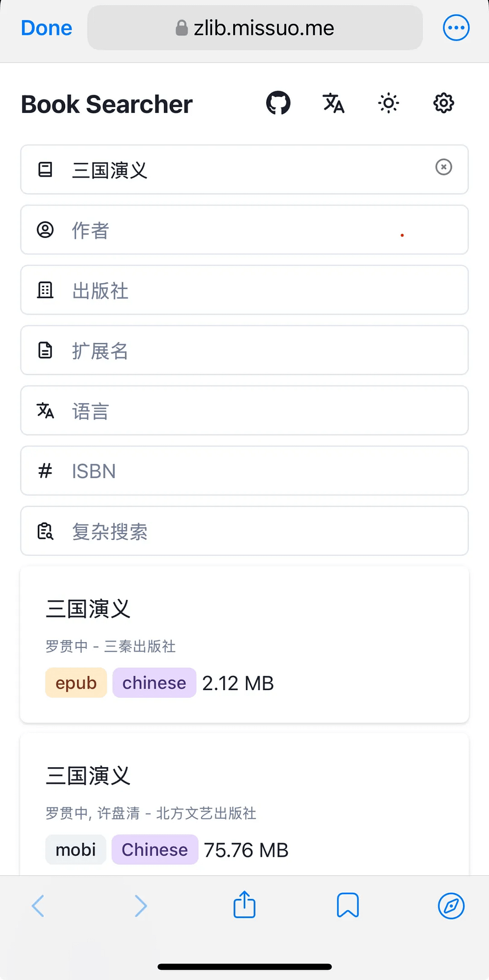Open the Safari share sheet
This screenshot has height=980, width=489.
point(244,905)
